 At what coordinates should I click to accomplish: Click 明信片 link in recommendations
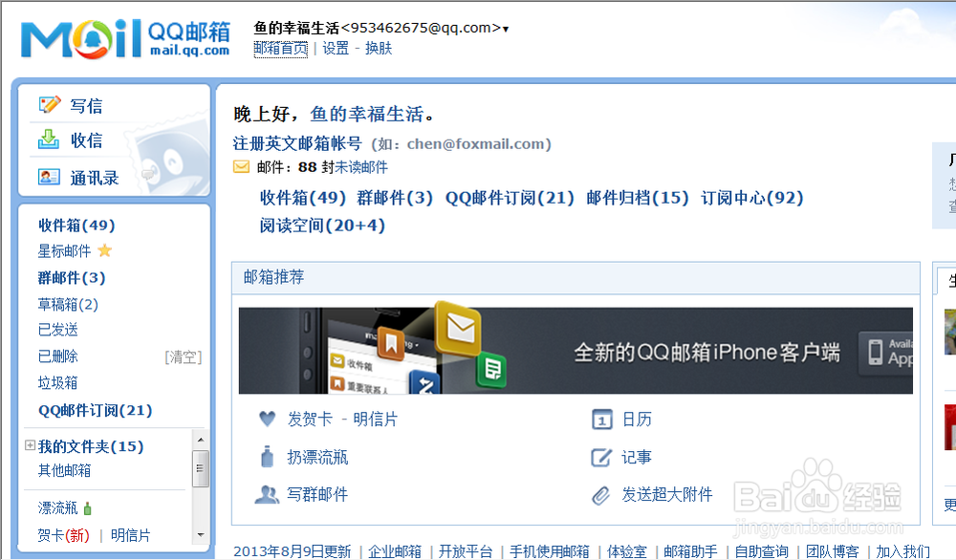(376, 420)
